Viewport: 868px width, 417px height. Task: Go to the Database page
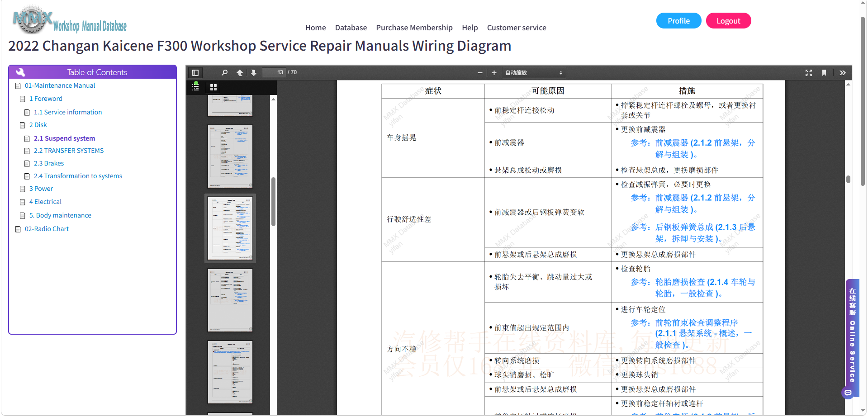point(351,28)
